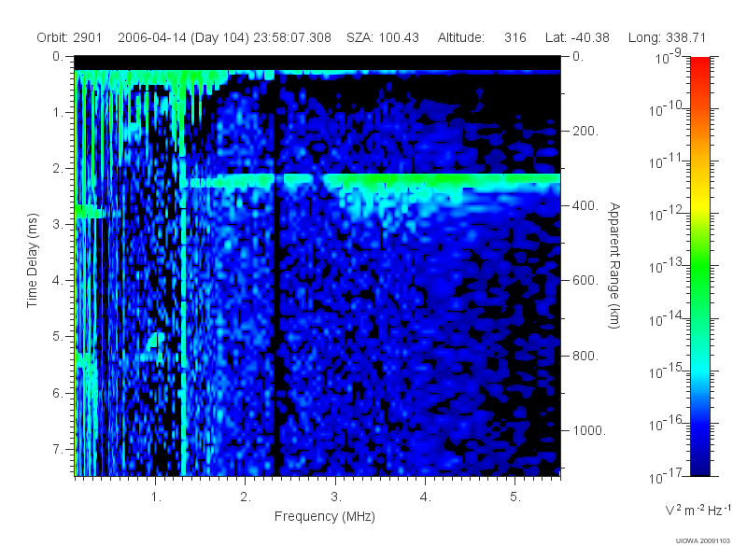This screenshot has height=560, width=747.
Task: Click the apparent range tick '200.'
Action: pos(585,131)
